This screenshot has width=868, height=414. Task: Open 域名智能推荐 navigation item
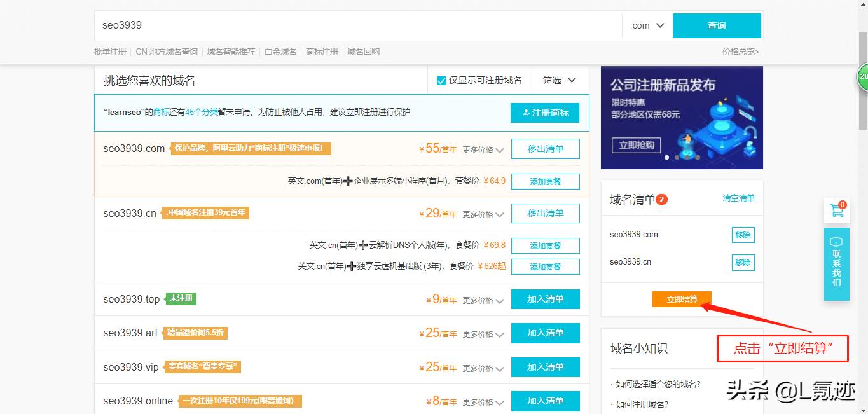(230, 52)
